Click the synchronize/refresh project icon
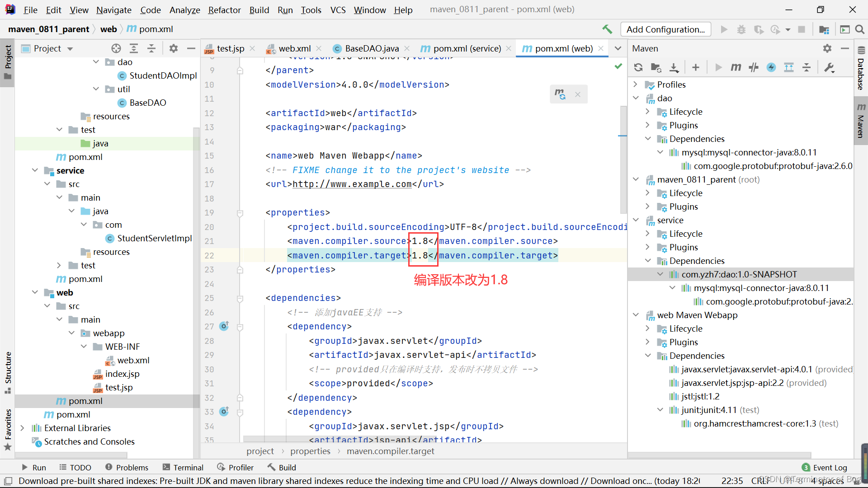Screen dimensions: 868x488 [x=638, y=67]
